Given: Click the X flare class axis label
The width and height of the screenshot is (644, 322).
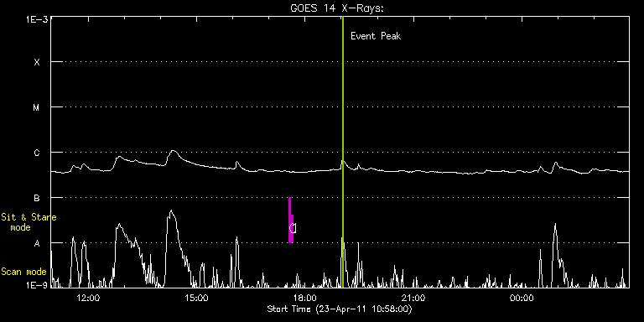Looking at the screenshot, I should tap(37, 62).
